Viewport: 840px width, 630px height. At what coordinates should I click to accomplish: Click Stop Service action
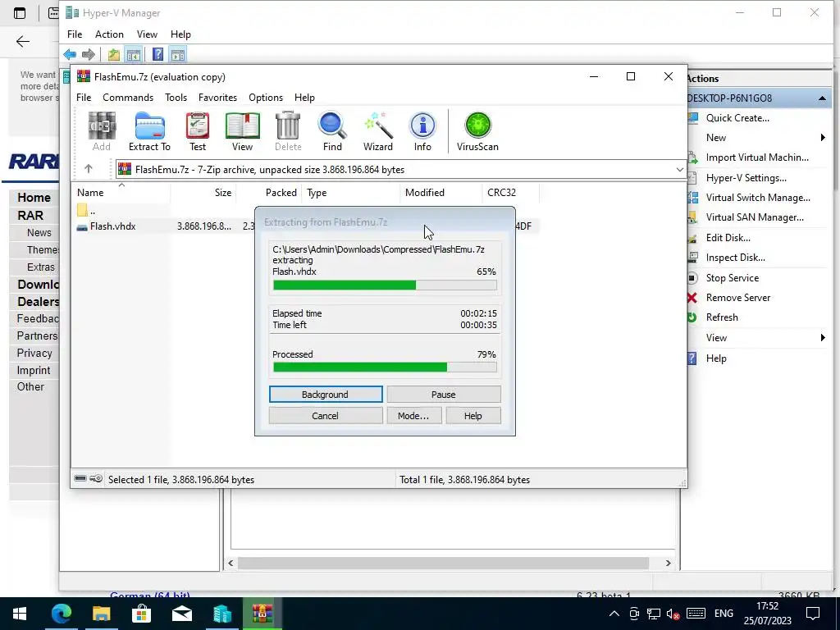pos(733,278)
